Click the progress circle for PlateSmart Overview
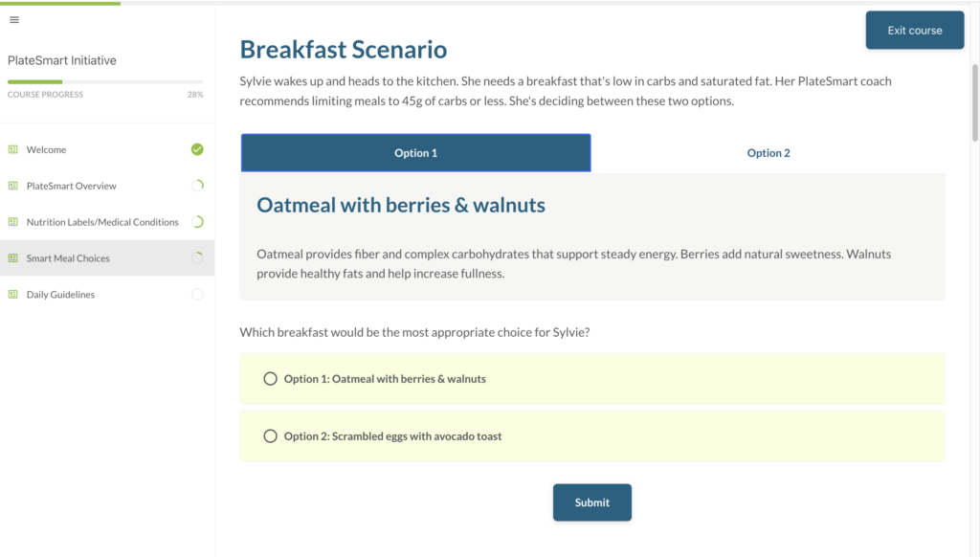 [197, 186]
